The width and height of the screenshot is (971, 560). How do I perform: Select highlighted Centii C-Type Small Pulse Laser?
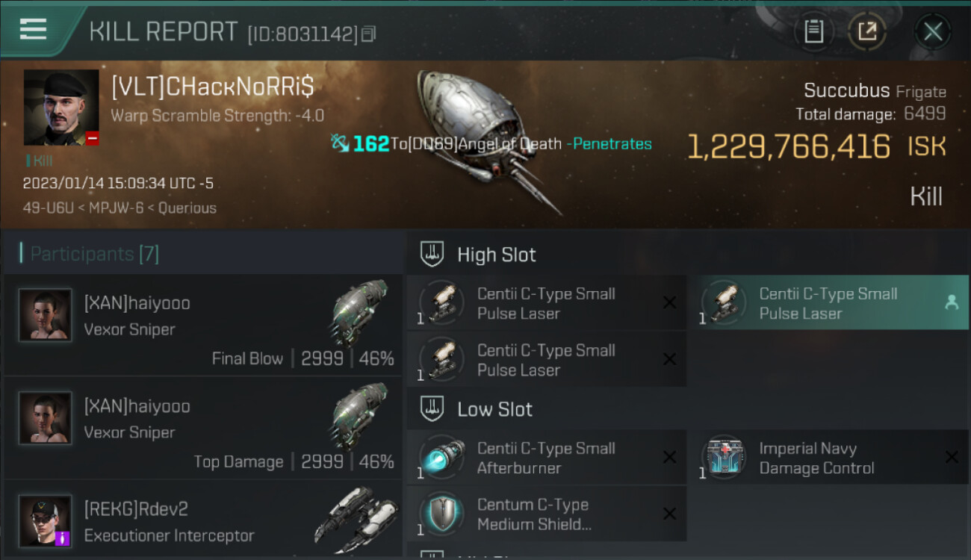click(832, 302)
